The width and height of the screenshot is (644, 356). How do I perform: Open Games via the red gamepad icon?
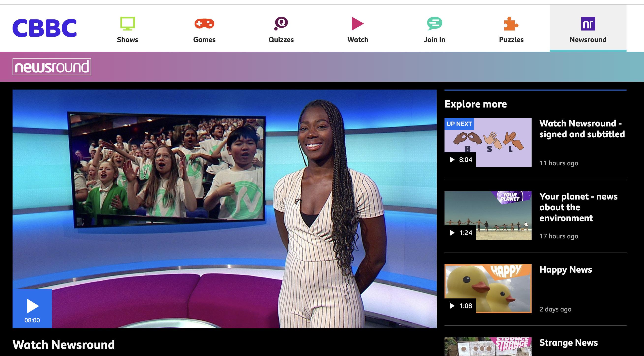coord(204,24)
